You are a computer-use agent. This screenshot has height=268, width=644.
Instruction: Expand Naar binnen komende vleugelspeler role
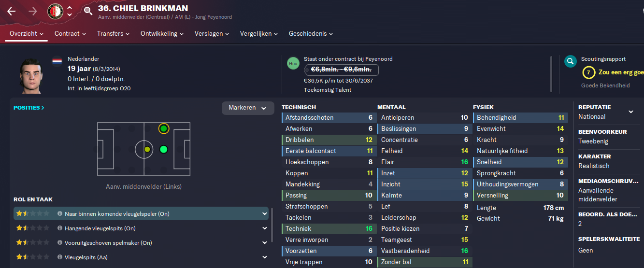265,213
